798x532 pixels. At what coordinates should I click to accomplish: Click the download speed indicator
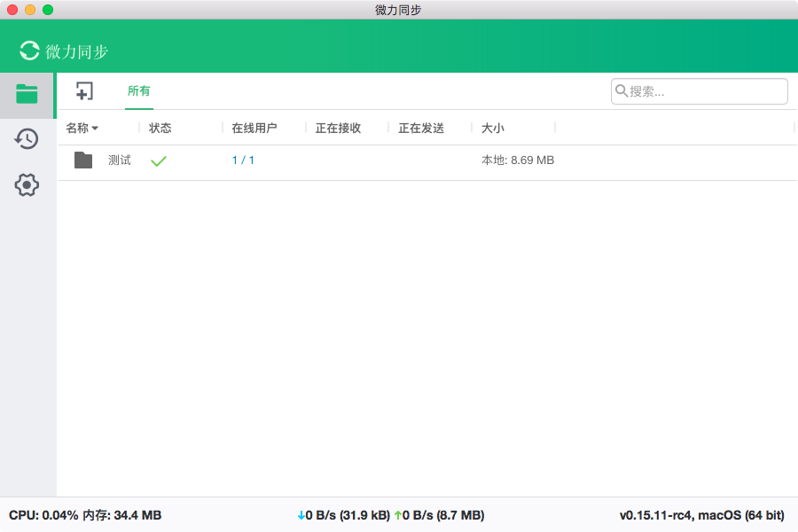pos(343,515)
